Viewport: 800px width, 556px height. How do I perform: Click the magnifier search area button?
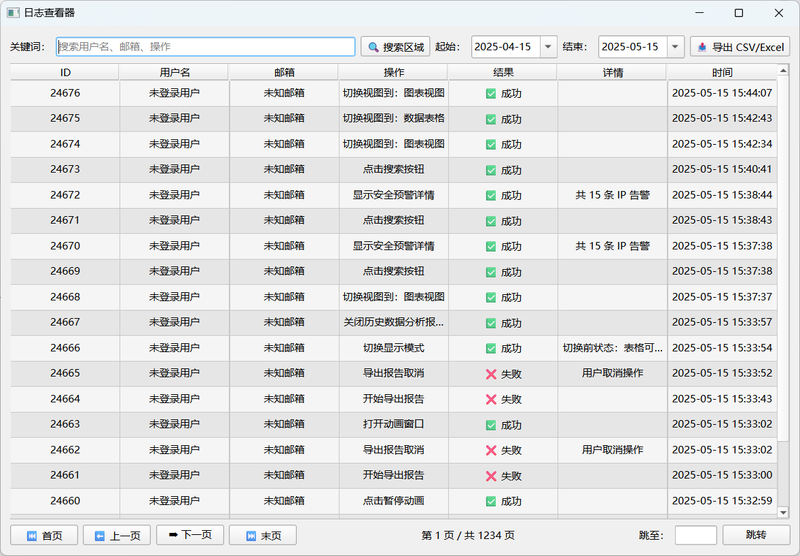(x=395, y=47)
